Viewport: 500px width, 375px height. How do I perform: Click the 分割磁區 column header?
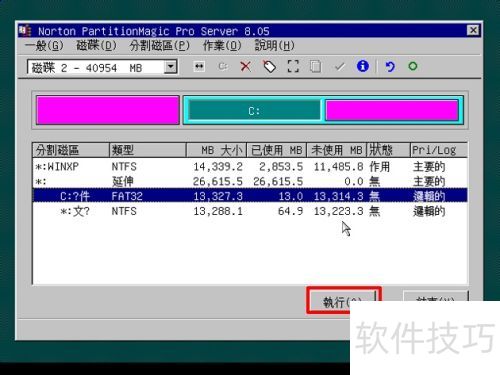(x=71, y=150)
